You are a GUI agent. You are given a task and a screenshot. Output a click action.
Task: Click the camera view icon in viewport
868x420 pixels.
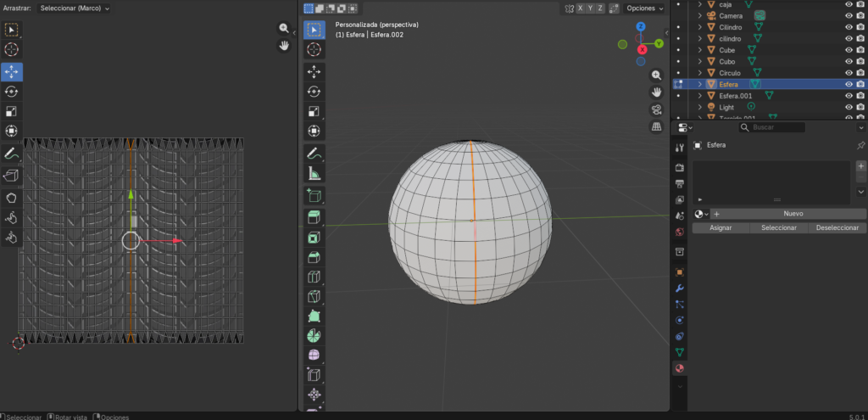656,109
